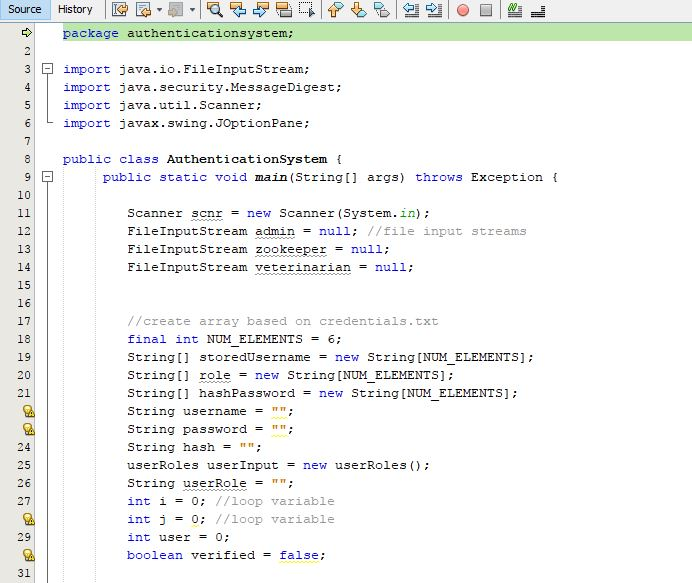This screenshot has width=692, height=583.
Task: Click 'JOptionPane' in import line
Action: tap(259, 123)
